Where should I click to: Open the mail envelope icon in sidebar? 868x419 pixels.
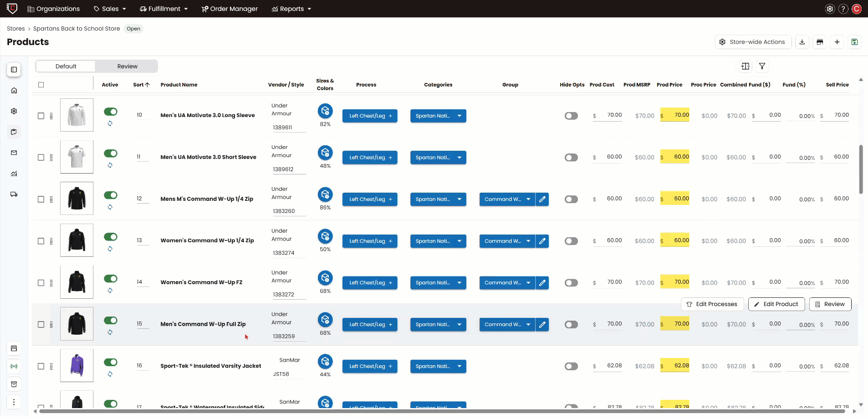pos(14,153)
